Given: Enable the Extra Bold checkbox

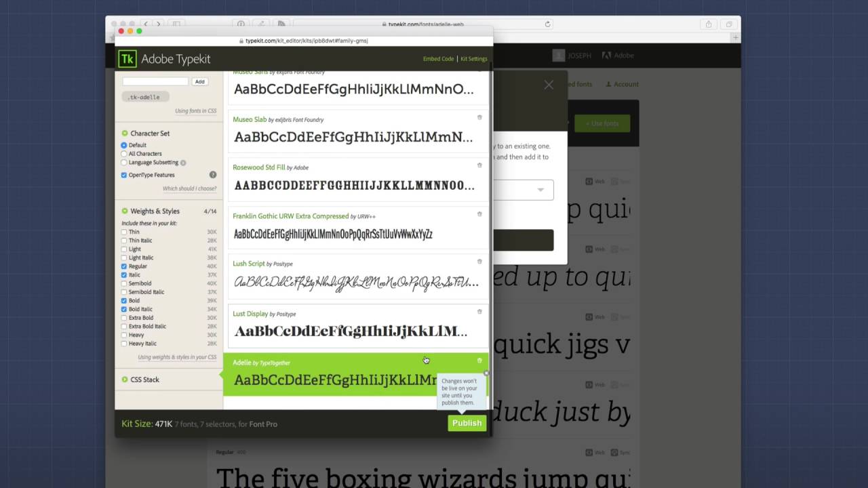Looking at the screenshot, I should [124, 318].
